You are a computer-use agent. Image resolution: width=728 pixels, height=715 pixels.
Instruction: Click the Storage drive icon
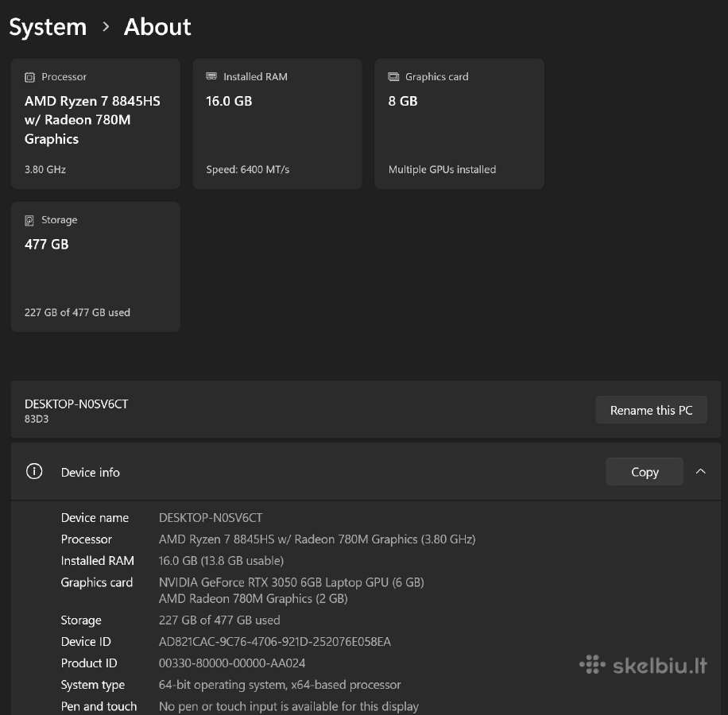point(29,220)
